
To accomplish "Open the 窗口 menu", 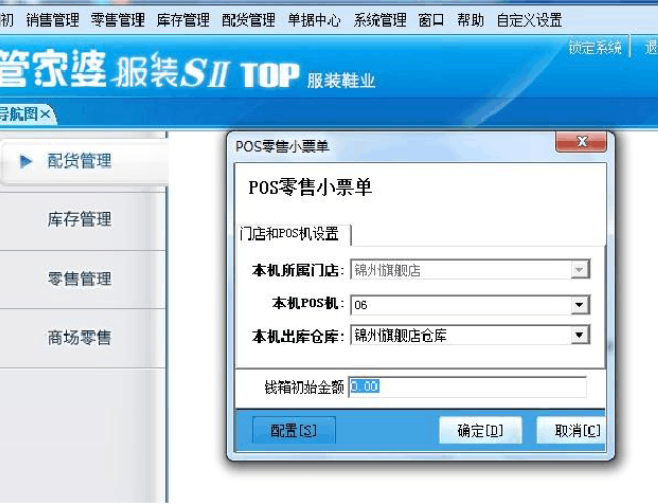I will [x=431, y=20].
